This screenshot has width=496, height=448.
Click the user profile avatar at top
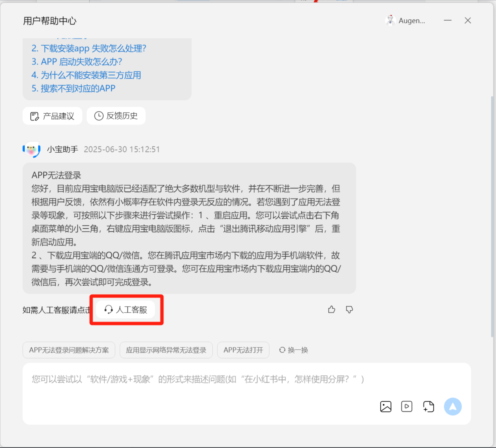390,21
